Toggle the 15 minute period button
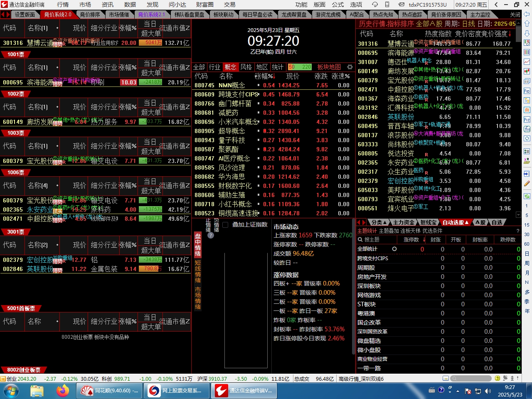 coord(527,225)
